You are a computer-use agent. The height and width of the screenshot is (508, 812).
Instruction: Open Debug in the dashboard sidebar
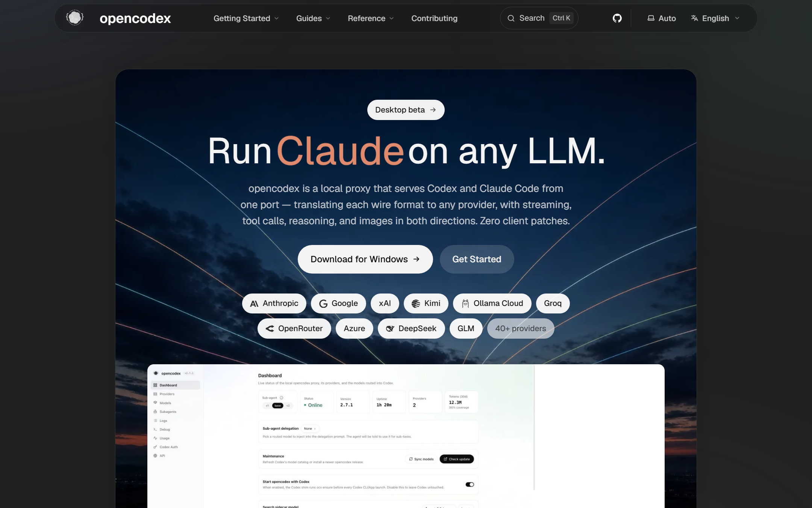pyautogui.click(x=165, y=429)
